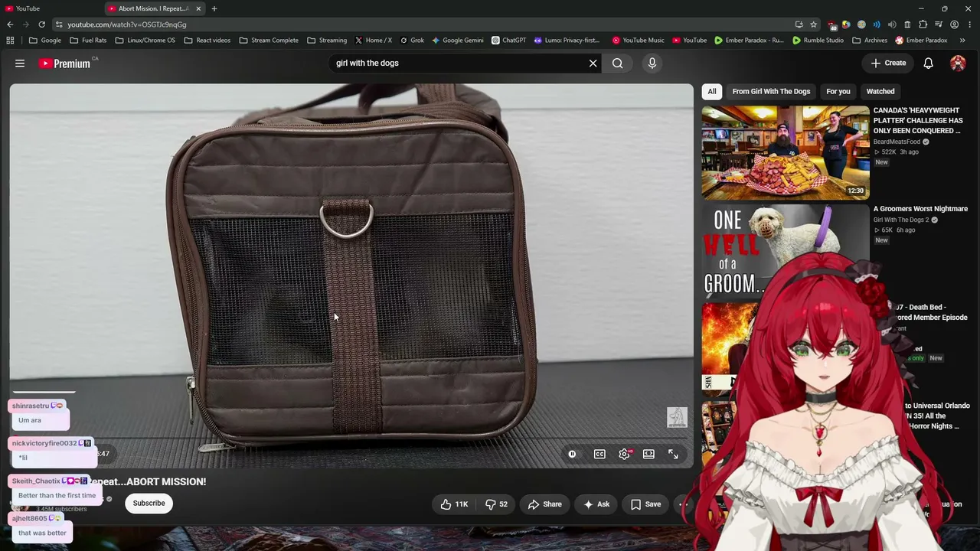Share this video
This screenshot has height=551, width=980.
[545, 504]
